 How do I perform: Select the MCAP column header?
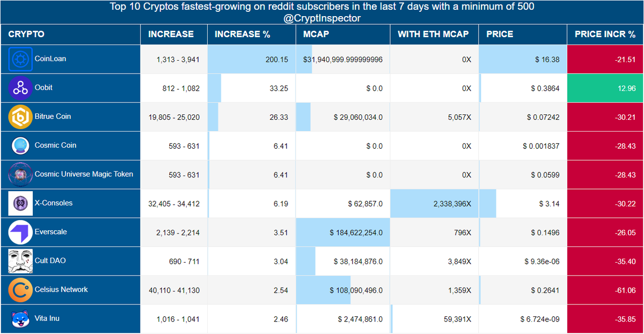[x=343, y=34]
